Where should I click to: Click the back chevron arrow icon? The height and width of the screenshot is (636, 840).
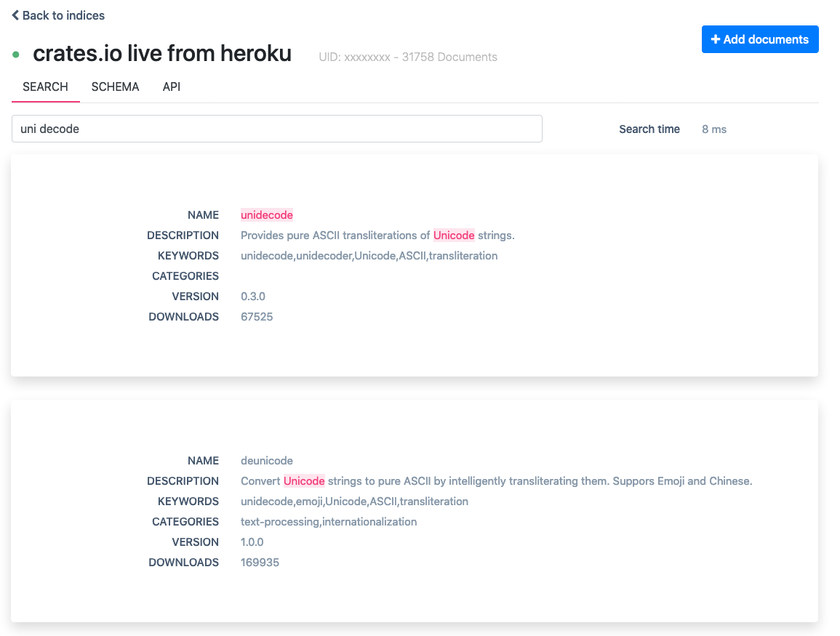pos(15,15)
